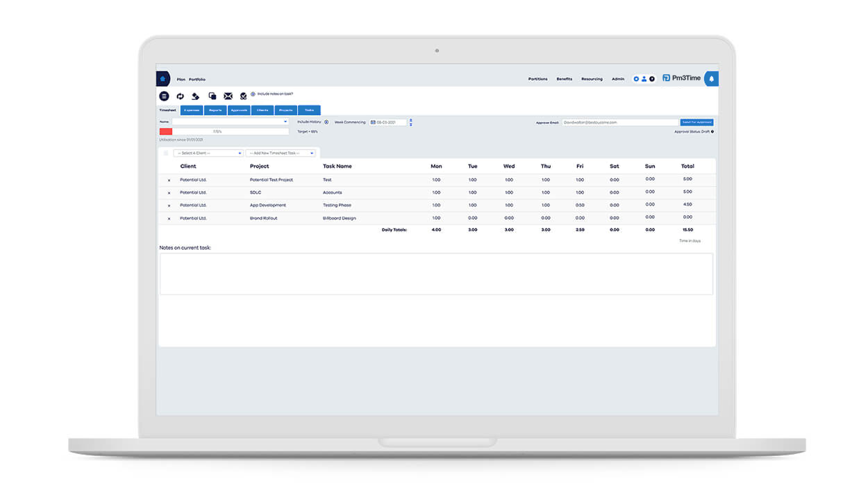Click the Notes on current task text area
The width and height of the screenshot is (868, 486).
(436, 274)
